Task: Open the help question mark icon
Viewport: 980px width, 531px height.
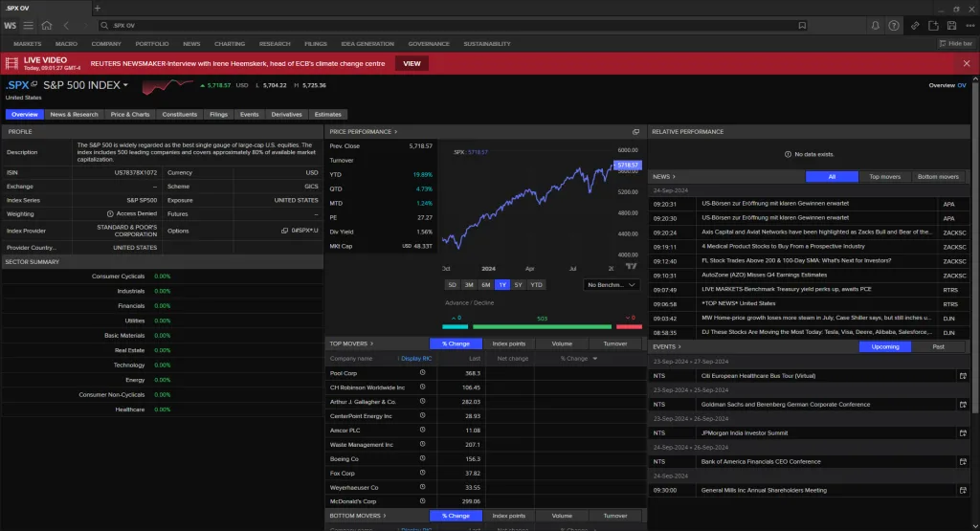Action: [894, 26]
